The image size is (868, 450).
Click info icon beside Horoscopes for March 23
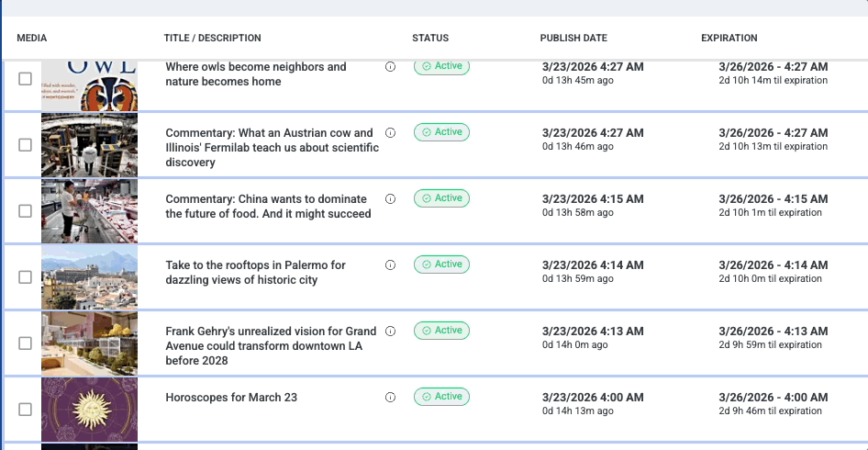click(390, 398)
